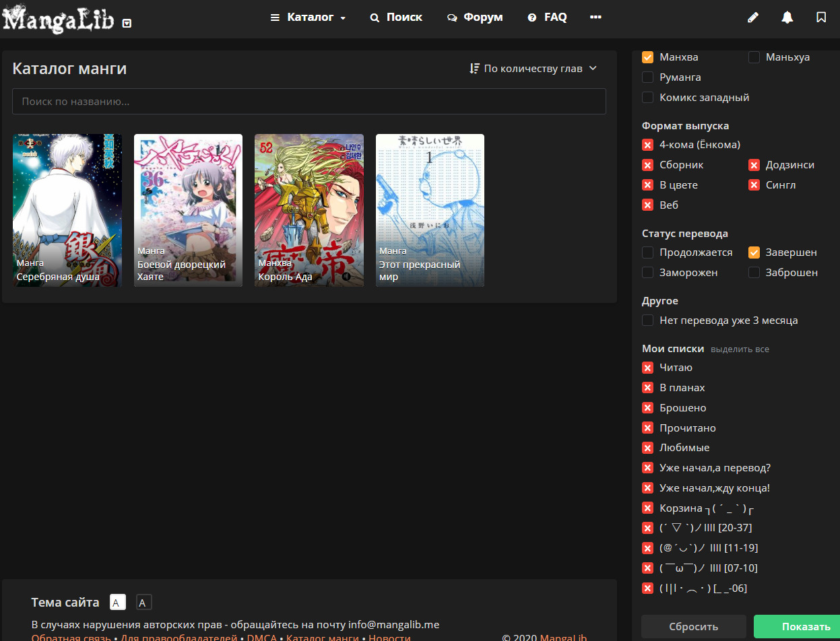840x641 pixels.
Task: Click the three-dots more menu icon
Action: click(595, 18)
